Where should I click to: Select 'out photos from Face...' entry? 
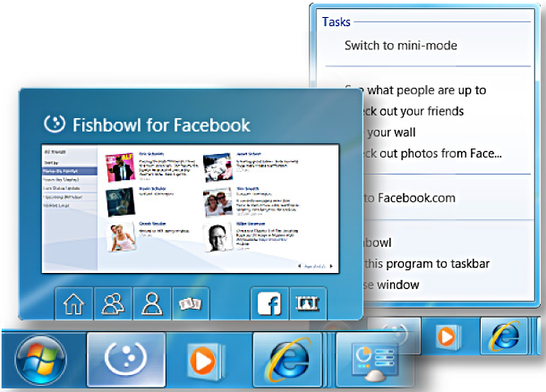pos(440,154)
